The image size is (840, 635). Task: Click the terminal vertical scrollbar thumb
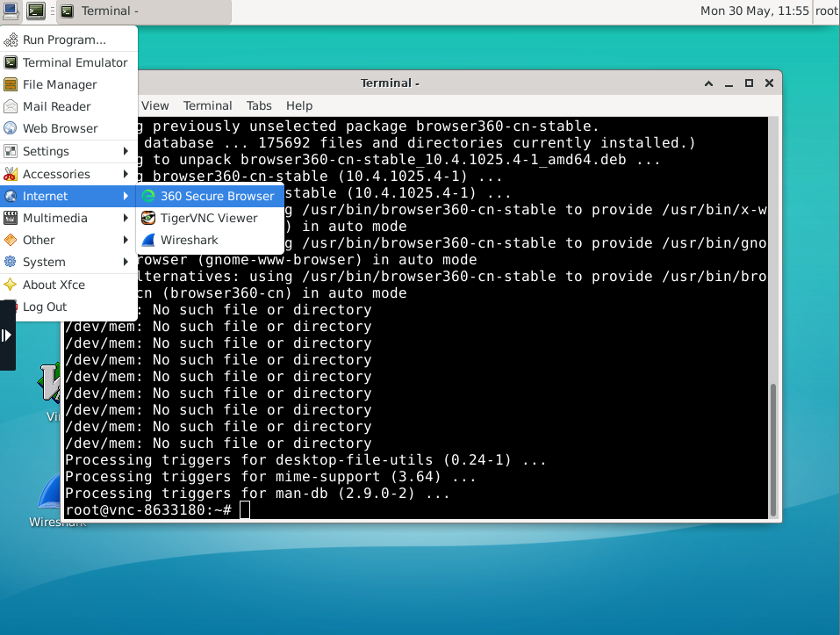pos(773,450)
